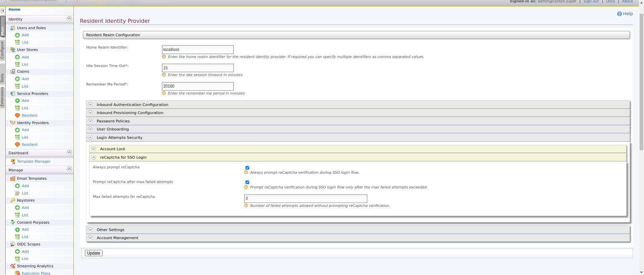
Task: Collapse the Manage menu group
Action: (x=69, y=169)
